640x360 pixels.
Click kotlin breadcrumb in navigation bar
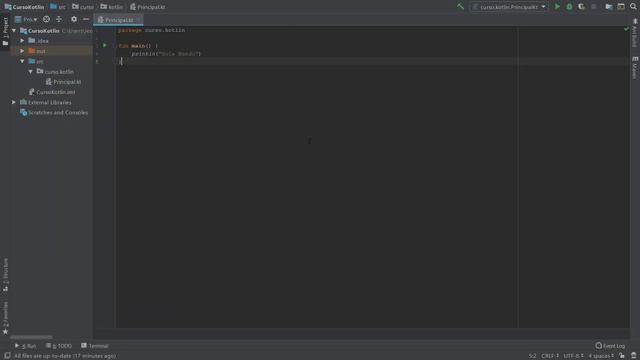click(111, 7)
